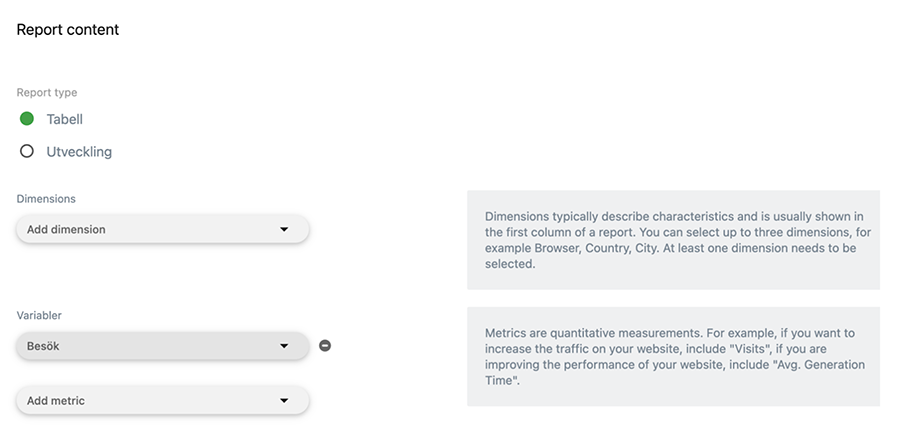Click the Add metric placeholder text
The height and width of the screenshot is (435, 900).
pos(56,401)
